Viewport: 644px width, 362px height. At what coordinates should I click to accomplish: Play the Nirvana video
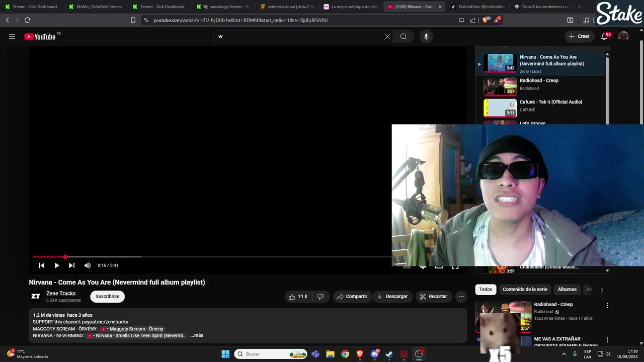[56, 265]
